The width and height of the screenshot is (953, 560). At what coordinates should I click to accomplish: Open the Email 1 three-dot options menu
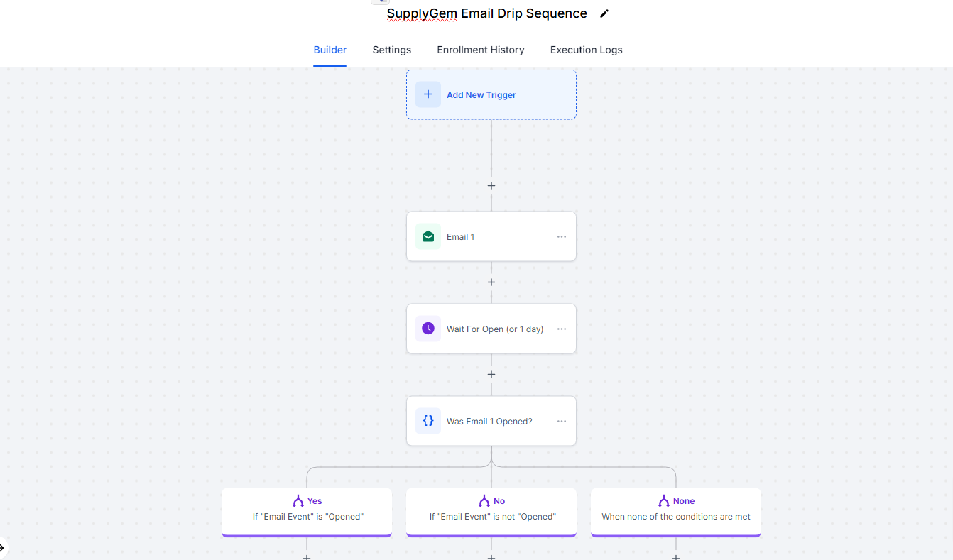click(x=562, y=236)
